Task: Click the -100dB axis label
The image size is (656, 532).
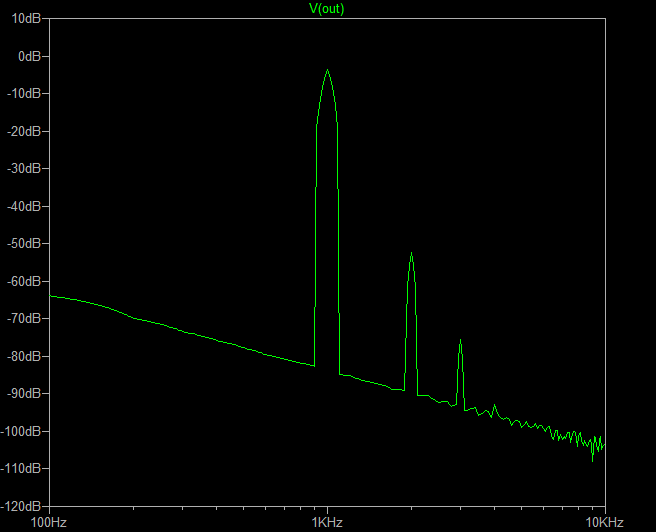Action: point(21,431)
